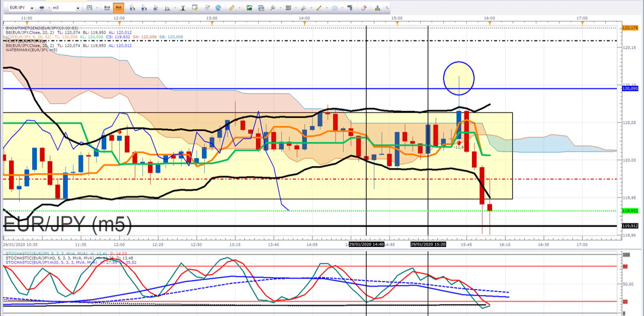Screen dimensions: 644x316
Task: Click the chart window with key icon
Action: (195, 8)
